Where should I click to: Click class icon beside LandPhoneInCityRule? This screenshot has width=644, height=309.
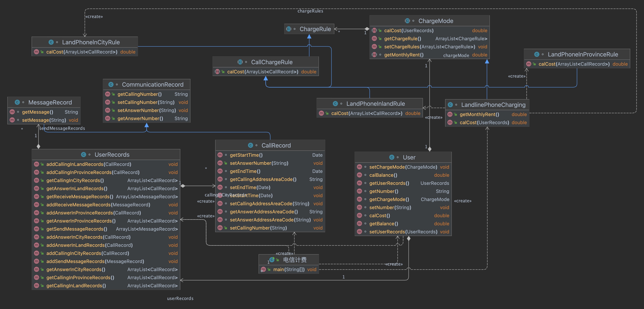click(51, 42)
